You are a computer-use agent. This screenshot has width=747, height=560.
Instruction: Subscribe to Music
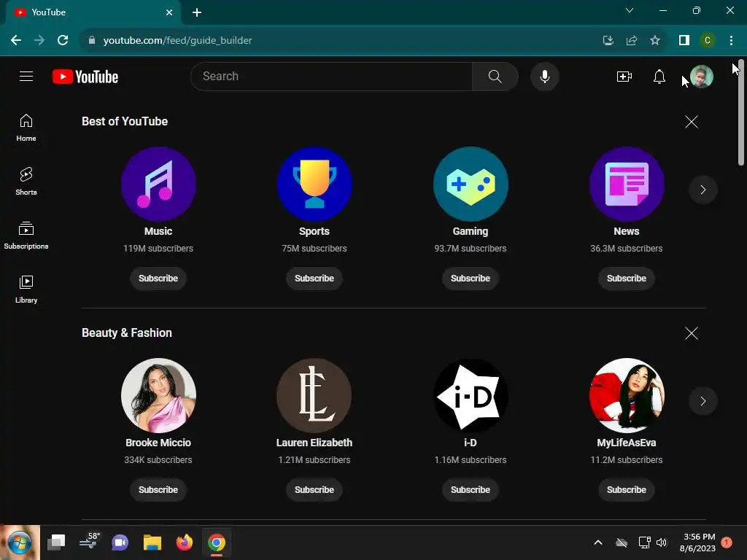[158, 278]
